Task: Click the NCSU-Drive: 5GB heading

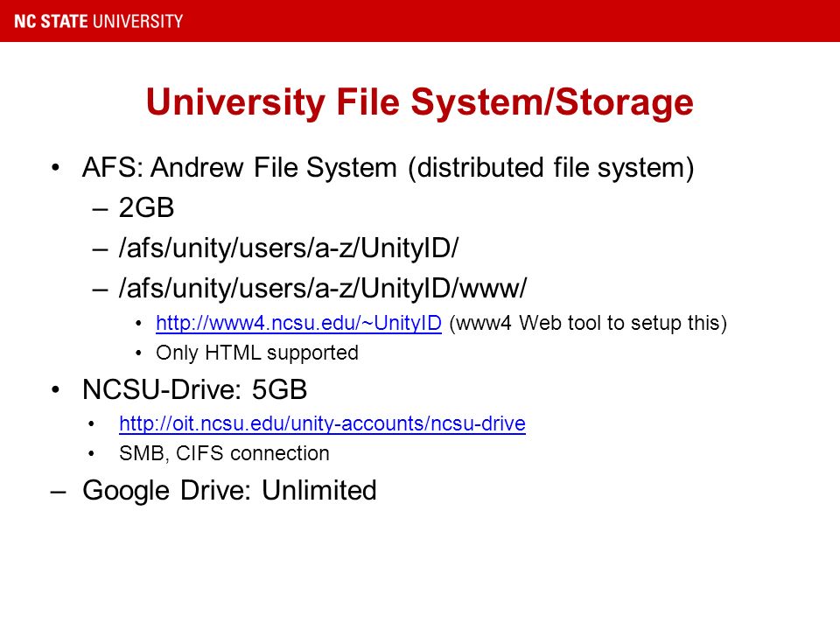Action: pos(194,389)
